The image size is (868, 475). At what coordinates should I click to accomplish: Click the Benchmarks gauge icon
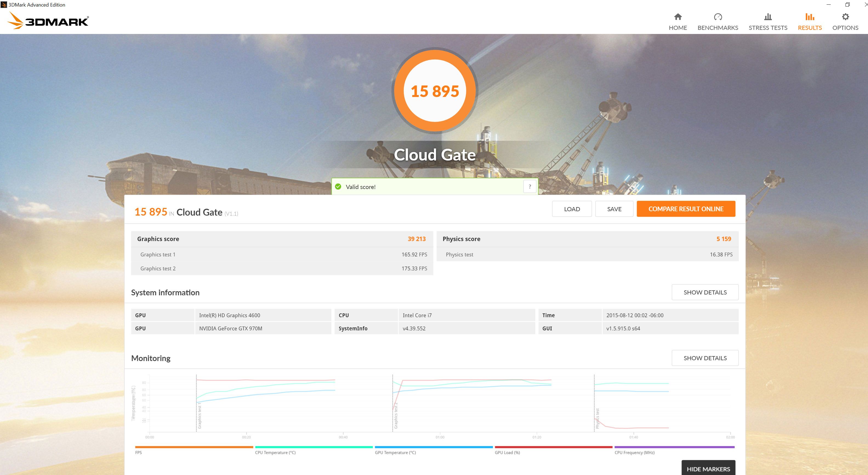[x=718, y=16]
